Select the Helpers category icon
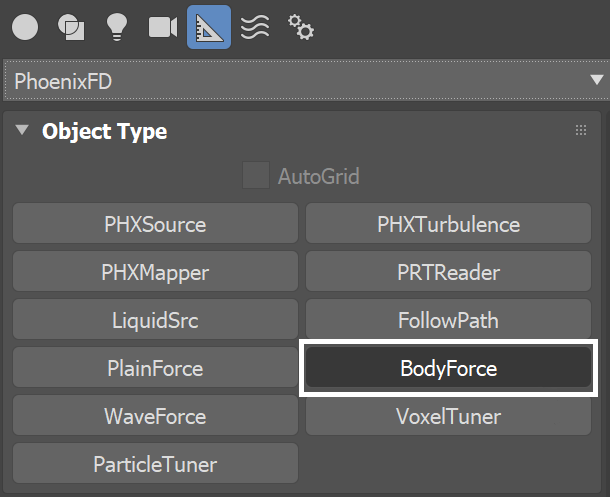The width and height of the screenshot is (610, 497). [x=209, y=27]
